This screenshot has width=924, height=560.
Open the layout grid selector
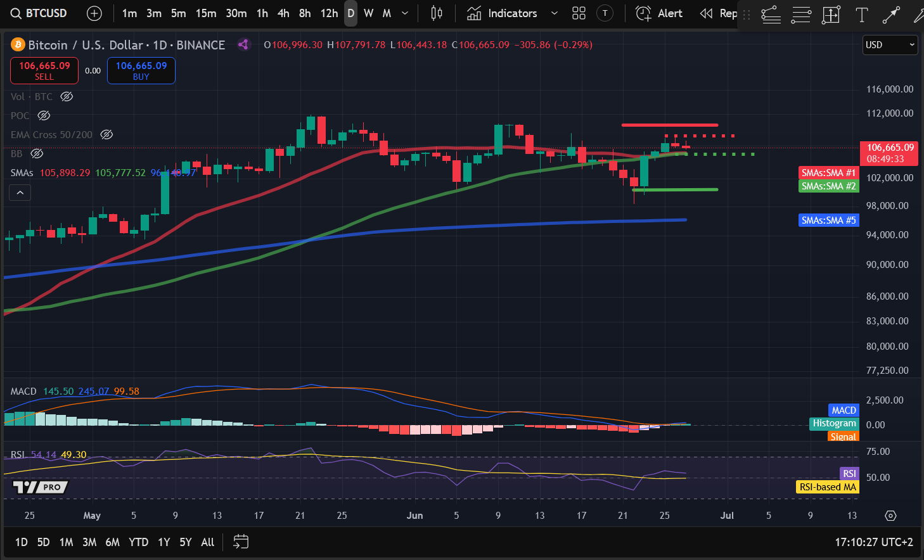coord(579,13)
